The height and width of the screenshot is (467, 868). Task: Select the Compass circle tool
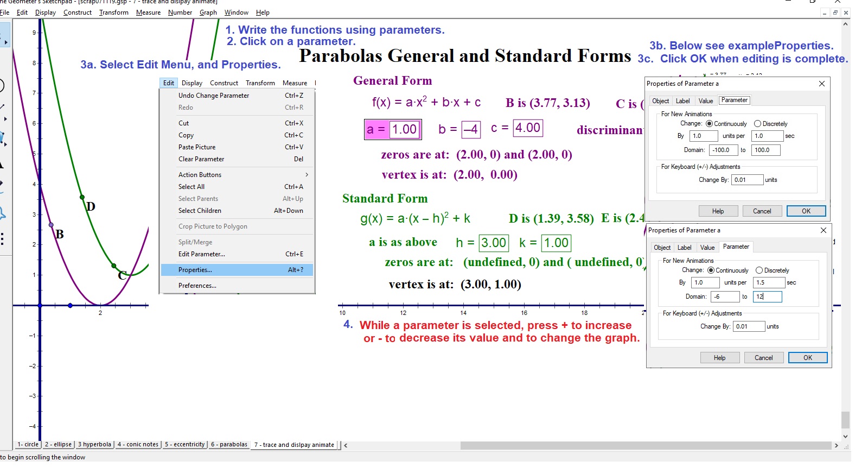(2, 85)
